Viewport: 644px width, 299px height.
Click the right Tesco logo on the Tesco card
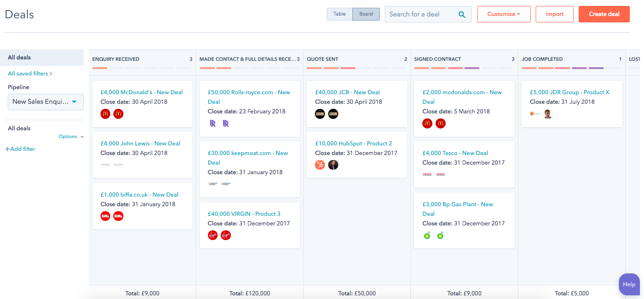pyautogui.click(x=441, y=175)
